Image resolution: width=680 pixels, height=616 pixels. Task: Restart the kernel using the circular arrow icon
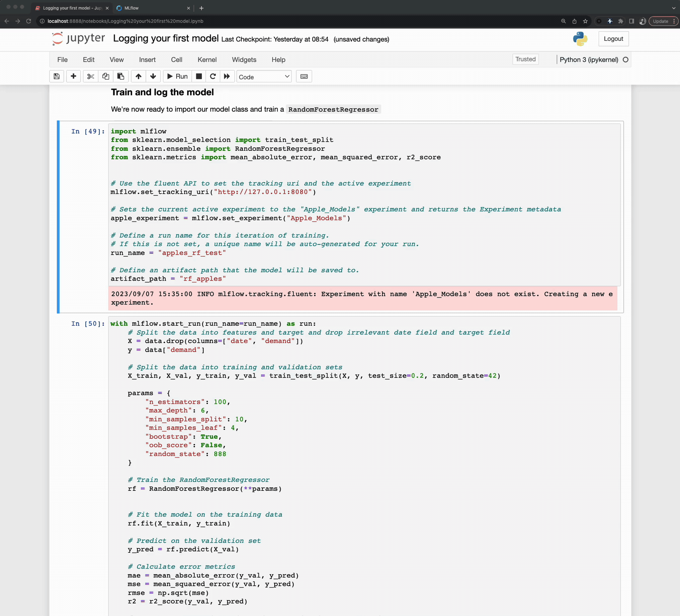(x=212, y=76)
